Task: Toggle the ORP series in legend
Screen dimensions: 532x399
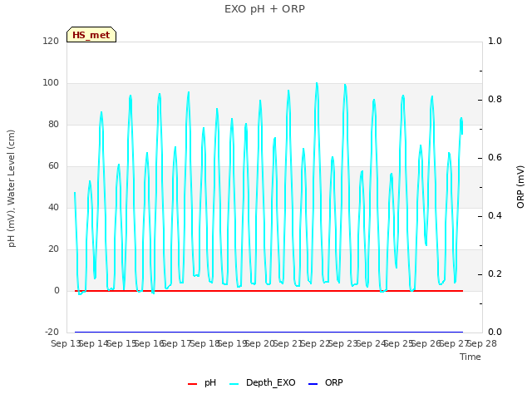Action: (326, 382)
